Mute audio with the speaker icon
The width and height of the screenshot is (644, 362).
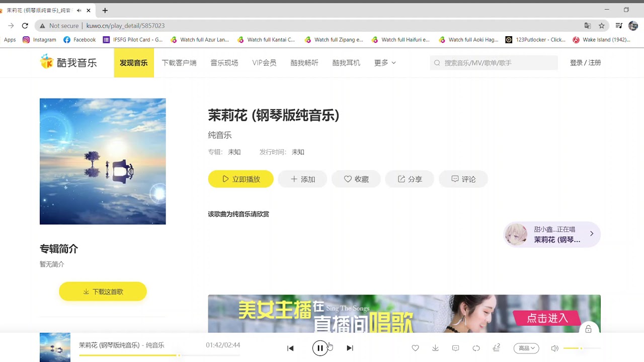click(554, 348)
